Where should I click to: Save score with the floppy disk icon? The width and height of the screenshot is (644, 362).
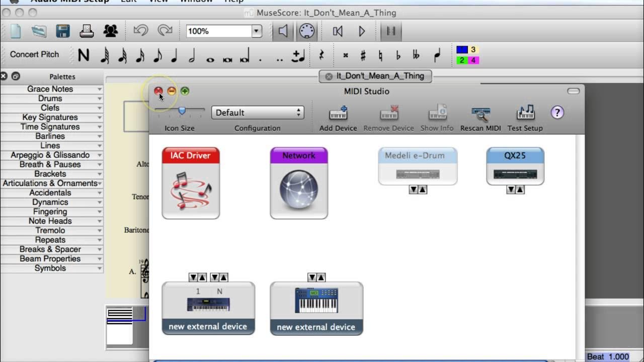63,31
